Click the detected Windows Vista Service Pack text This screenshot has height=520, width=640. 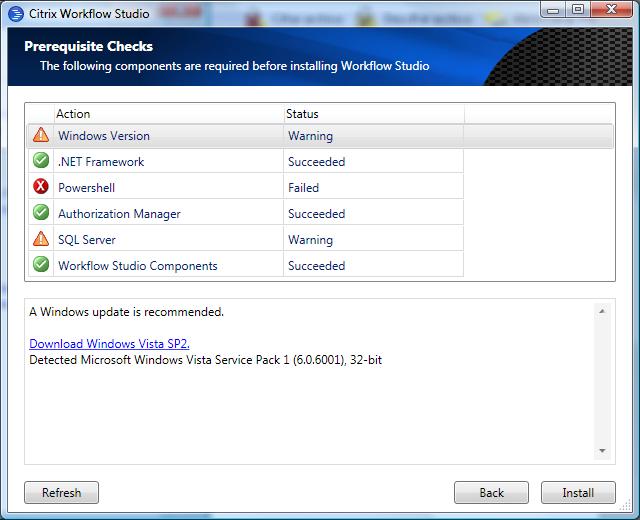point(206,360)
